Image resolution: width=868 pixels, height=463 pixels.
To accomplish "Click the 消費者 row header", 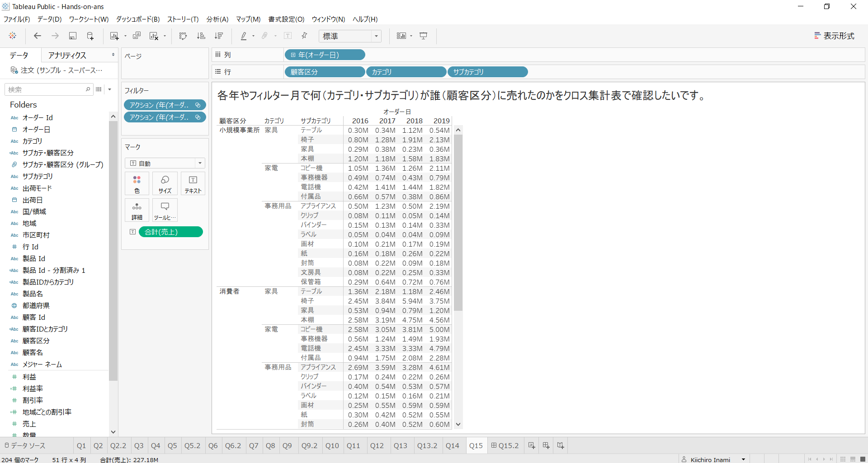I will [x=229, y=291].
